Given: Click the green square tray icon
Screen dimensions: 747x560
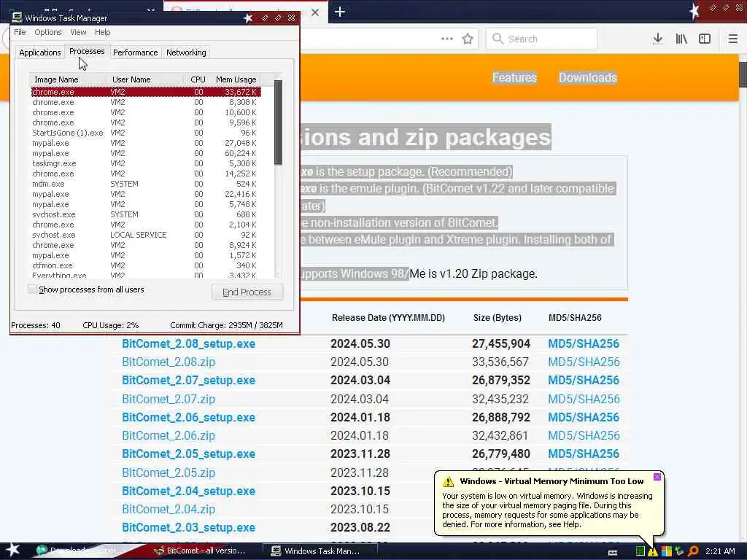Looking at the screenshot, I should pyautogui.click(x=640, y=551).
